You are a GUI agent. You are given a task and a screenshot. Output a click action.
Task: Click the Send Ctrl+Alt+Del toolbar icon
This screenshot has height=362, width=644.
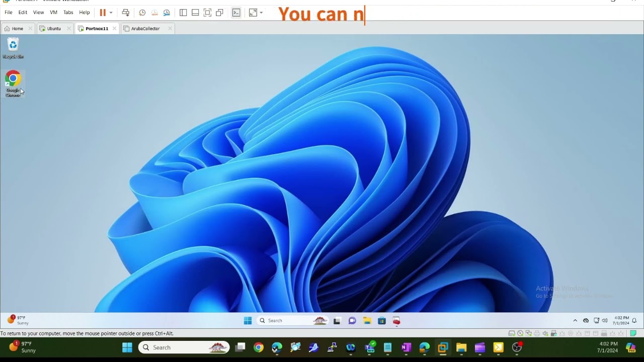pos(126,13)
